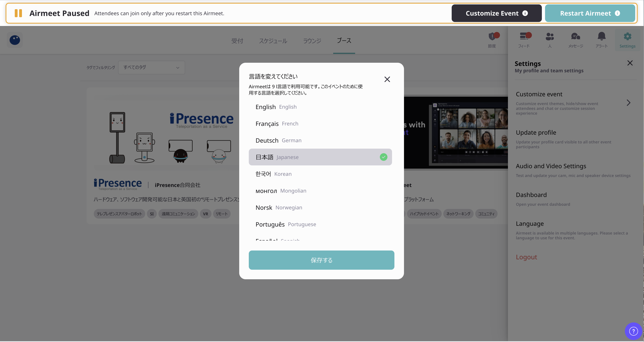Click the Airmeet booth video-grid image

[456, 133]
